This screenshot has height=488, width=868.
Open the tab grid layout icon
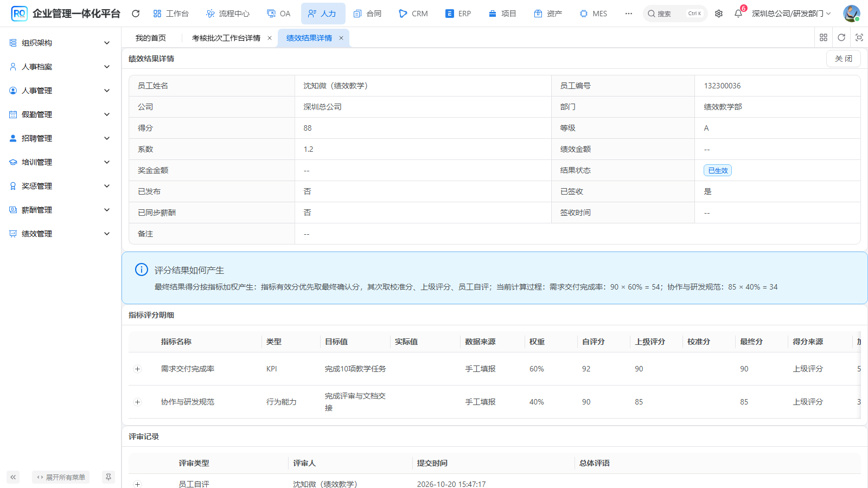pos(824,37)
